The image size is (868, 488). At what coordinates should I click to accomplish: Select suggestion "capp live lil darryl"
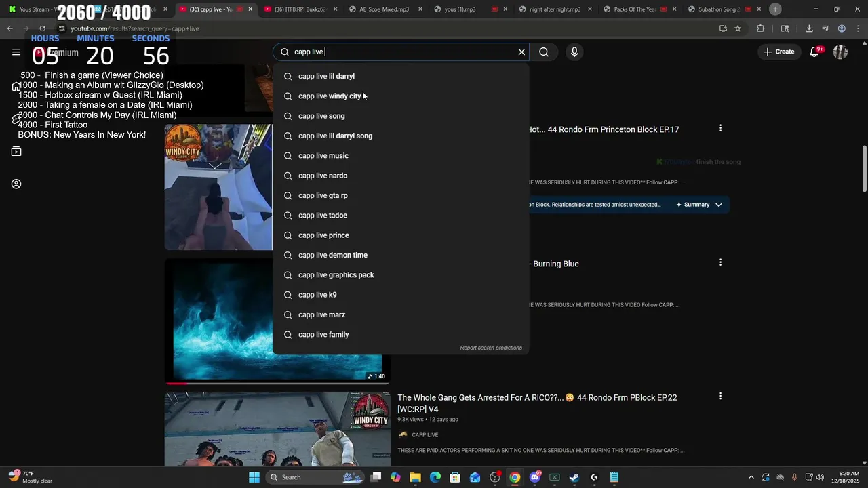click(x=401, y=76)
